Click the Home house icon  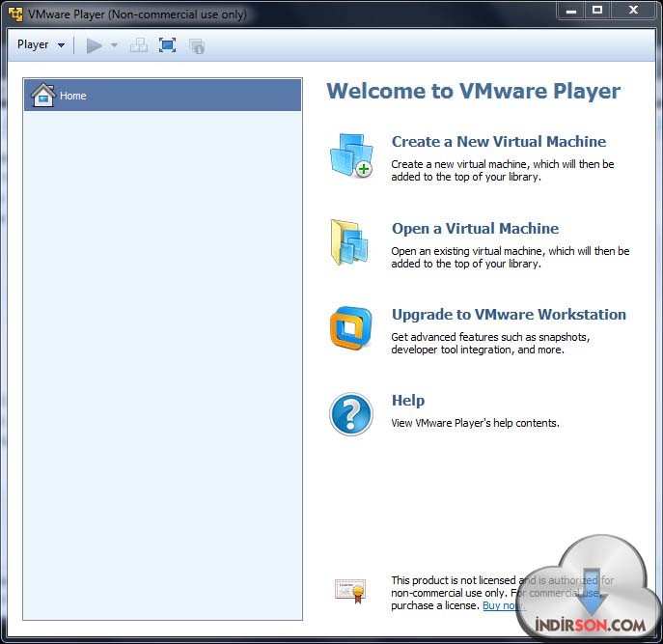[x=43, y=95]
